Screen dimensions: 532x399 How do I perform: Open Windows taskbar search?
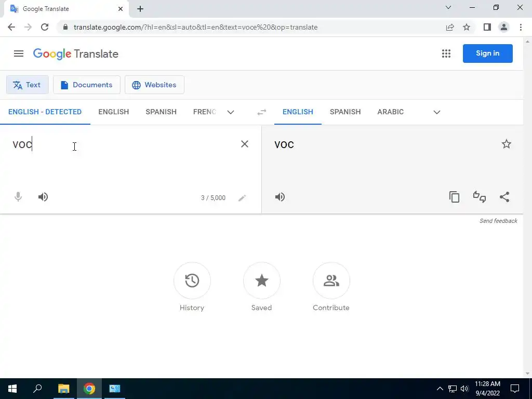pos(37,389)
